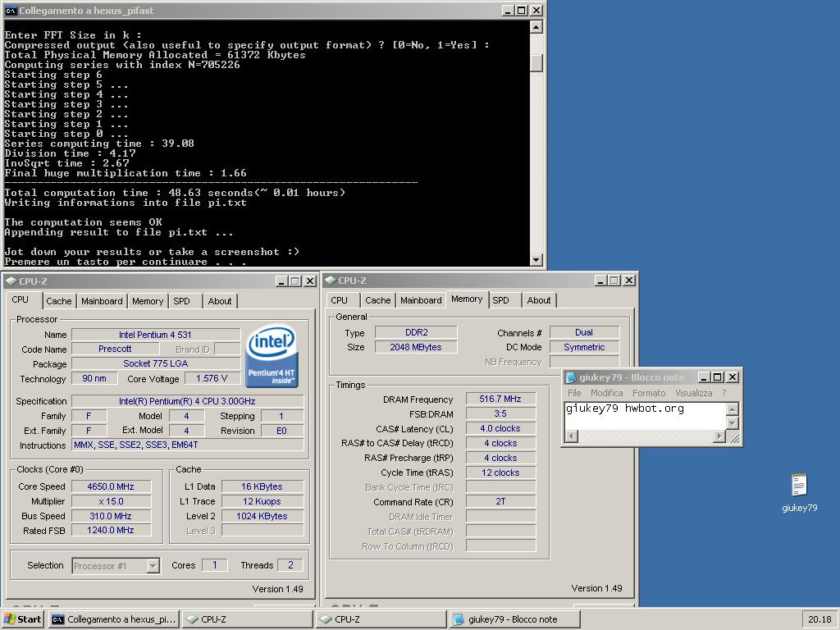Screen dimensions: 840x630
Task: Click right CPU-Z window title icon
Action: click(x=330, y=281)
